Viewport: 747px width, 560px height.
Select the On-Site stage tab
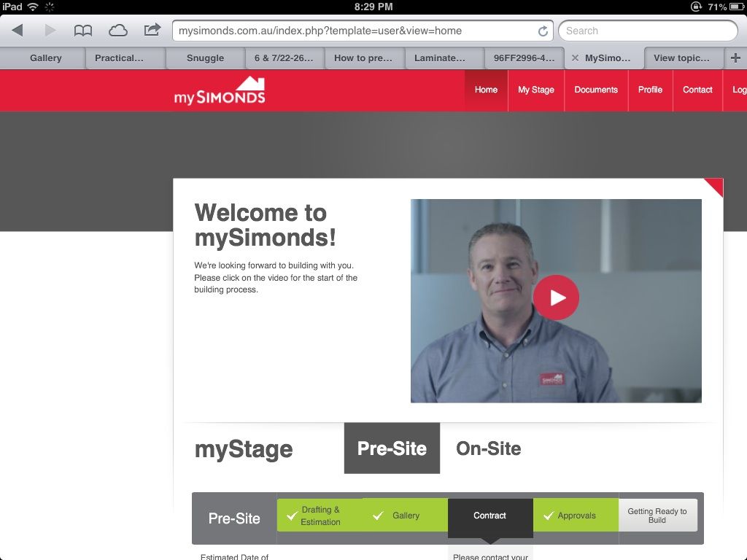(488, 448)
